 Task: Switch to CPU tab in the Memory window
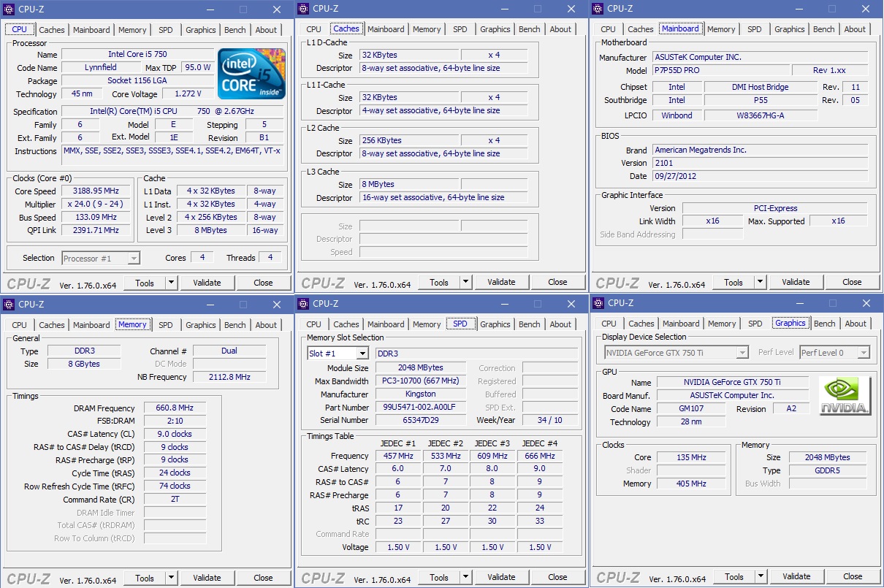(20, 325)
